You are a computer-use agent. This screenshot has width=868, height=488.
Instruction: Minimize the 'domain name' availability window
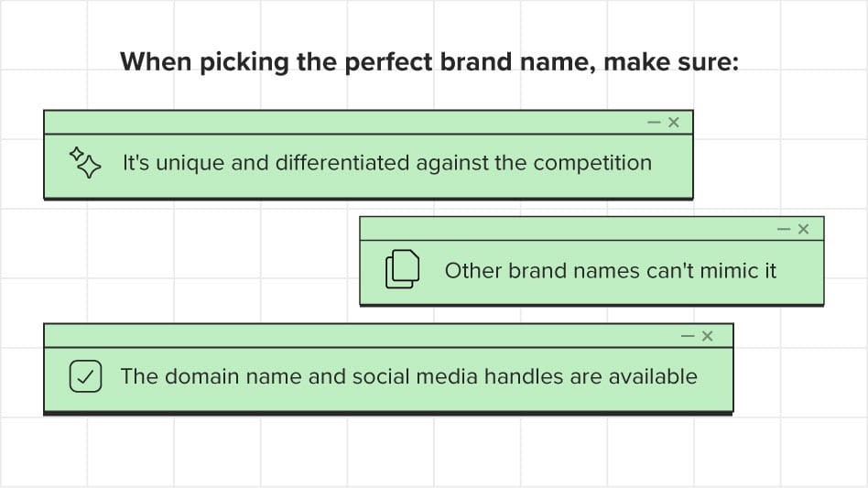point(688,336)
